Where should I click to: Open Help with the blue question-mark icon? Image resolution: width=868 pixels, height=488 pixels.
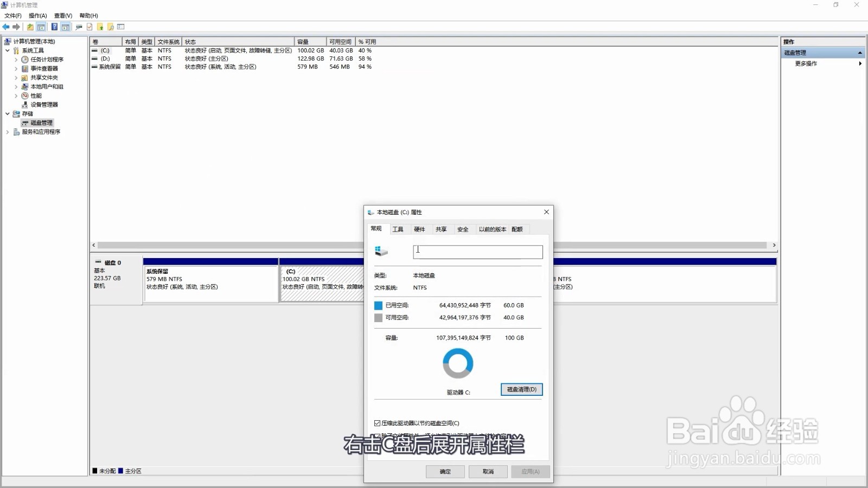point(55,27)
